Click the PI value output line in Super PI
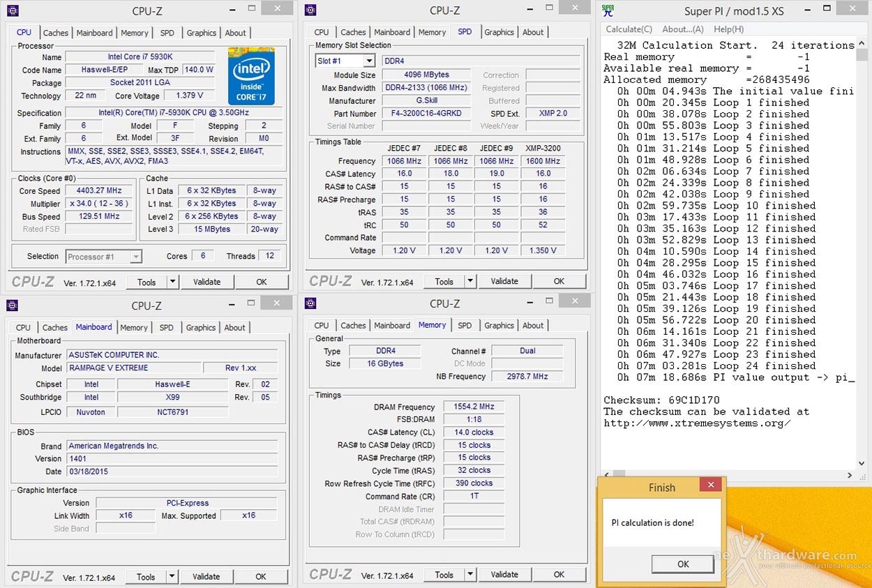Image resolution: width=872 pixels, height=588 pixels. click(736, 377)
